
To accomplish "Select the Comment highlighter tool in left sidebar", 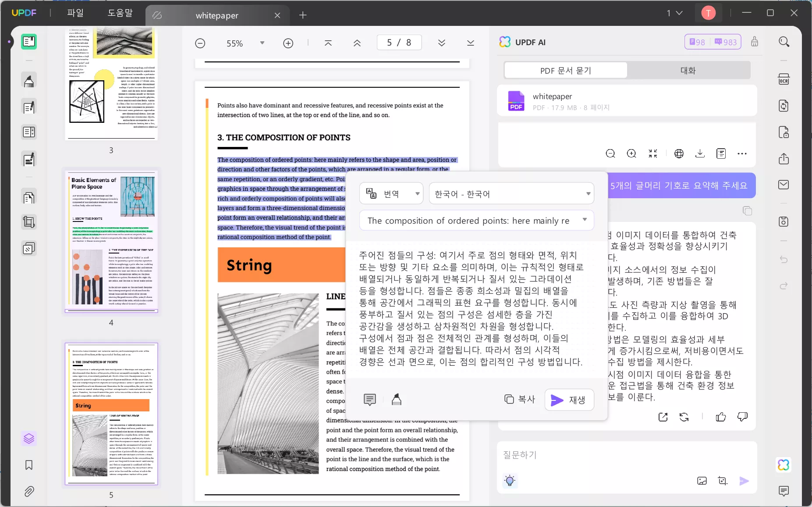I will coord(29,81).
